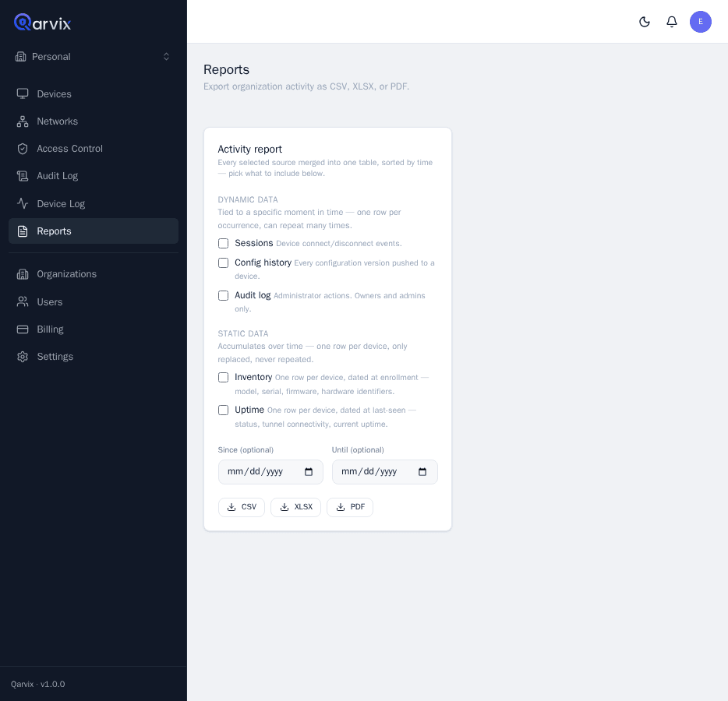Viewport: 728px width, 701px height.
Task: Select the Inventory checkbox
Action: [x=224, y=378]
